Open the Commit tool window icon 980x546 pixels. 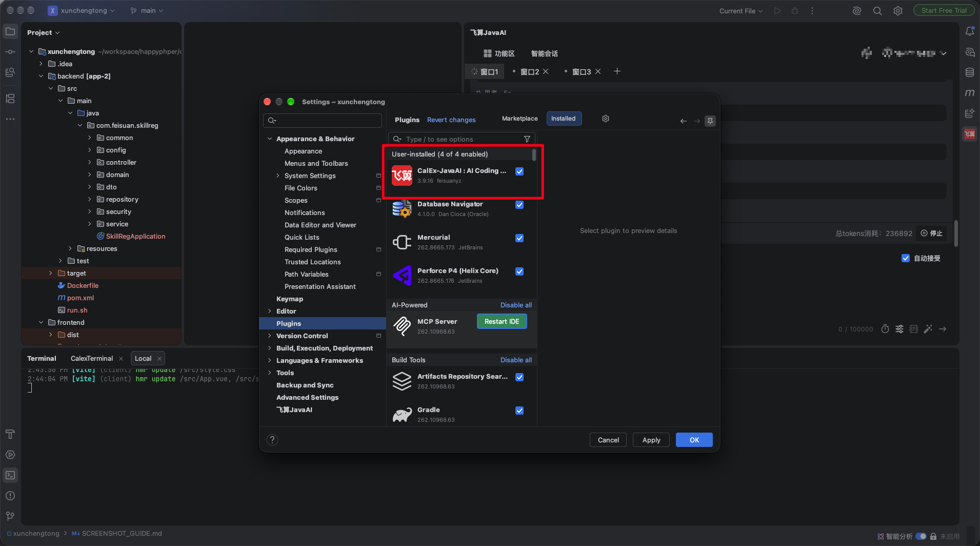click(10, 52)
